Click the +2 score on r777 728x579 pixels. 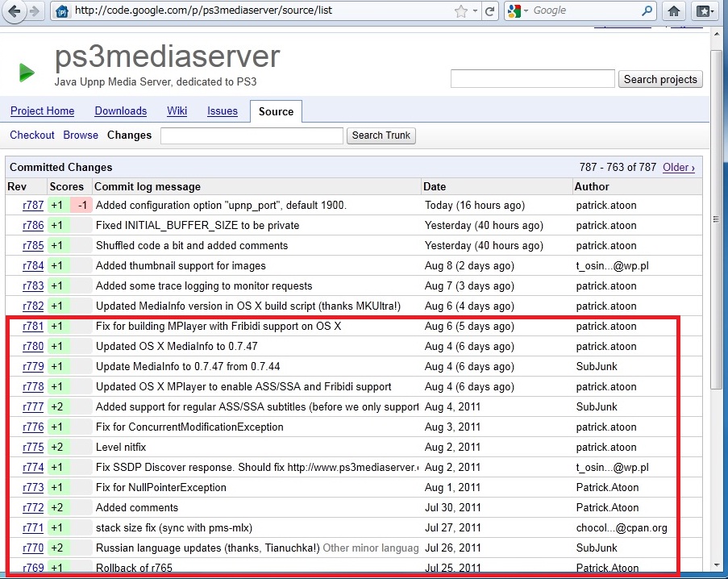59,406
